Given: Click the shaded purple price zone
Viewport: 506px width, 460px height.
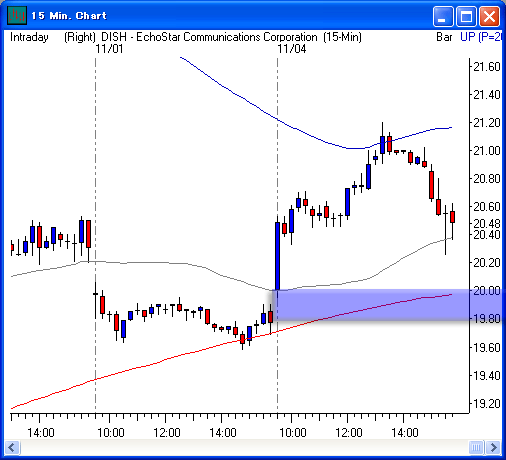Looking at the screenshot, I should pos(387,305).
